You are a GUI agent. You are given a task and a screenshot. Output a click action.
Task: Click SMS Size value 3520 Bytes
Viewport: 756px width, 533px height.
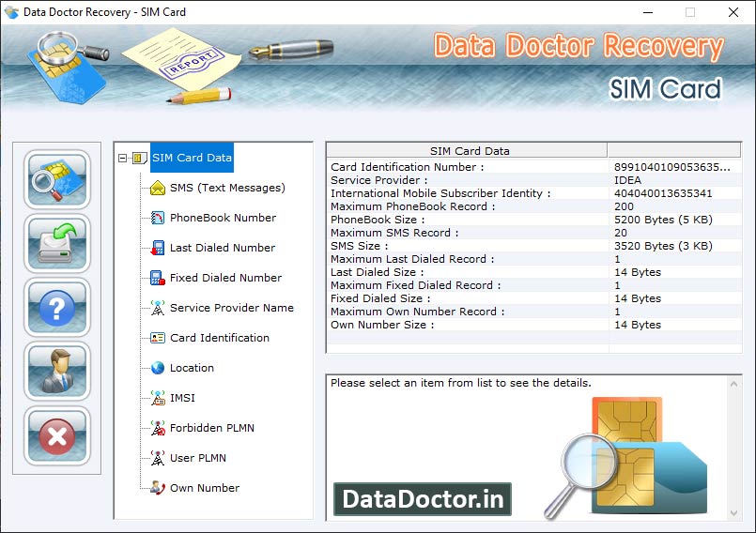[x=663, y=246]
